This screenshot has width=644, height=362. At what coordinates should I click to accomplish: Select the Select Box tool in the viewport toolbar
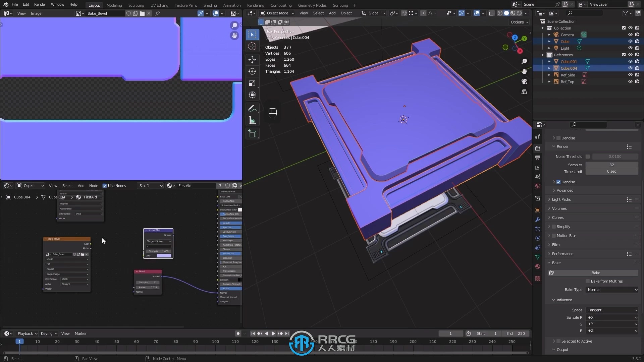tap(252, 35)
